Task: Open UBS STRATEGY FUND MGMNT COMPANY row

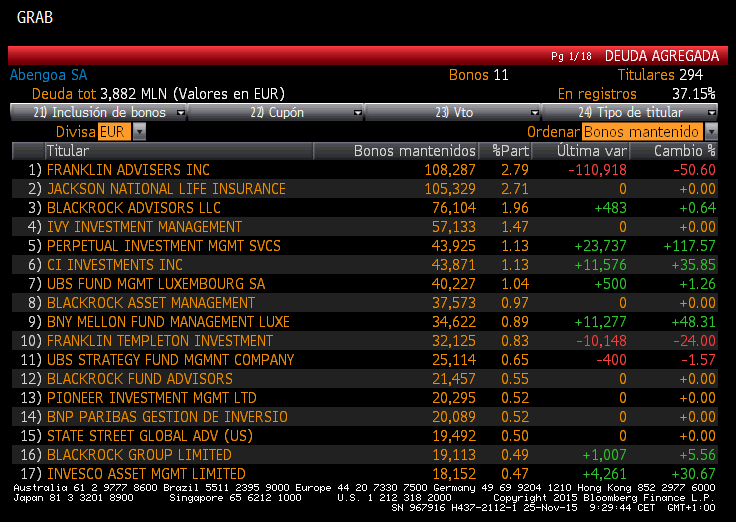Action: (365, 360)
